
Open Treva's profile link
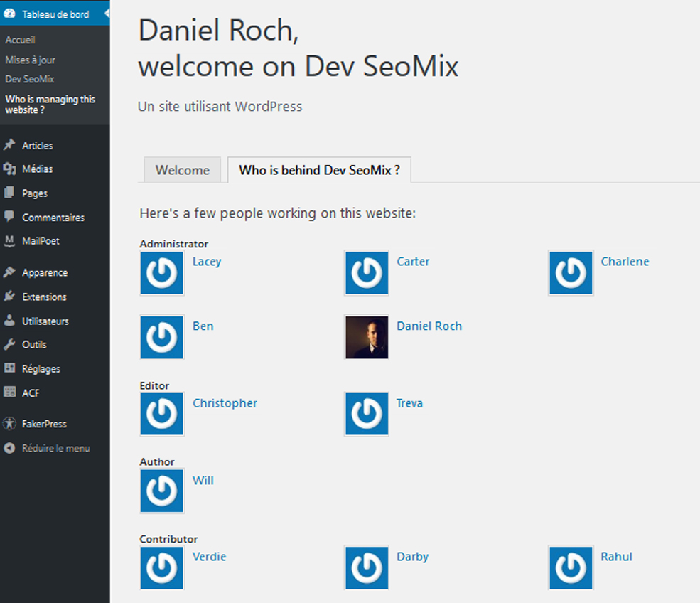coord(409,403)
